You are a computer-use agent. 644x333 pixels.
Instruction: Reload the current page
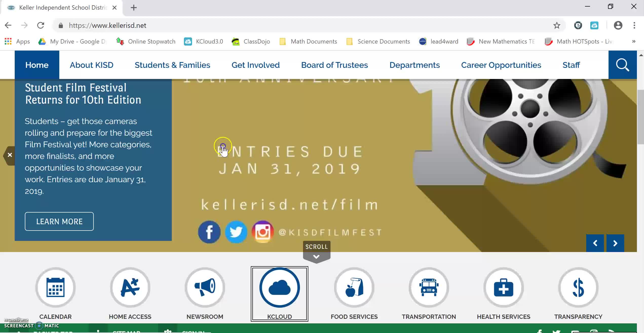[41, 25]
